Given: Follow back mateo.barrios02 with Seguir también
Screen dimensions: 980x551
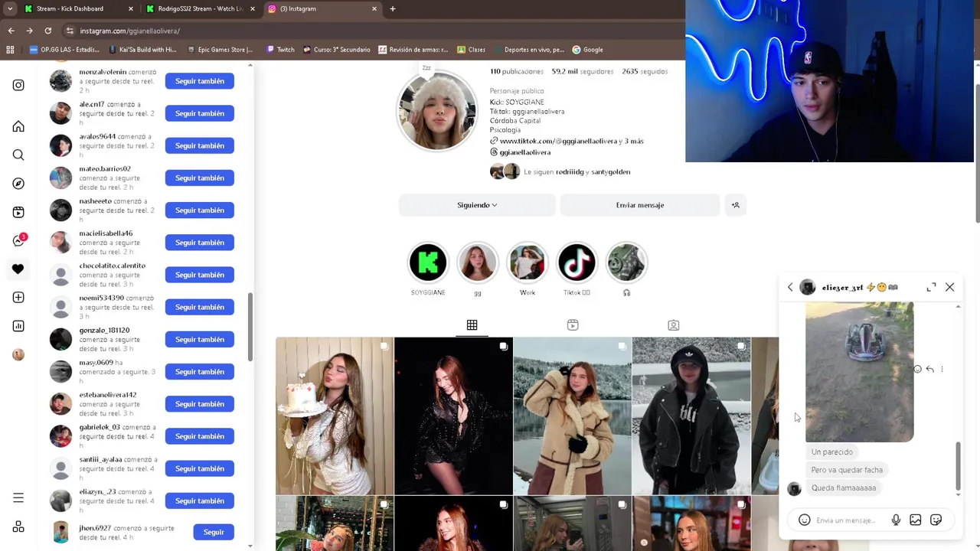Looking at the screenshot, I should [200, 178].
